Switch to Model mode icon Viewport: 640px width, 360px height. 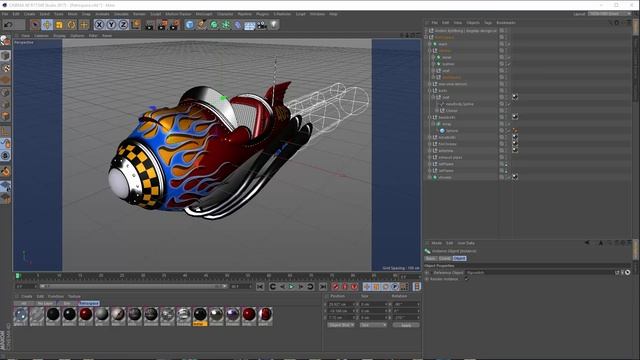tap(5, 56)
